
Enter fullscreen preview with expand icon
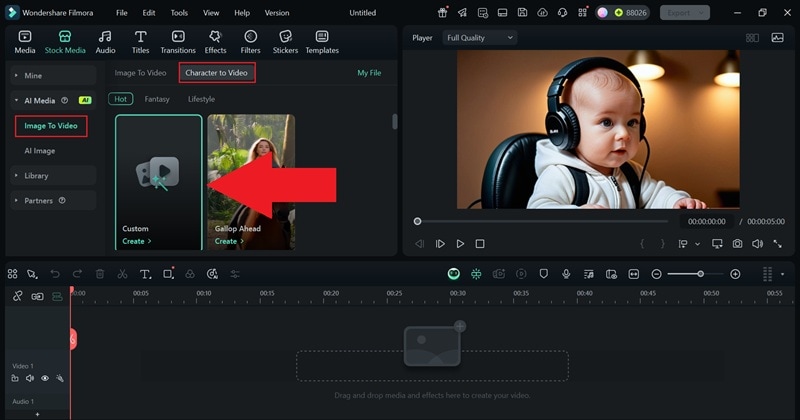pyautogui.click(x=778, y=244)
